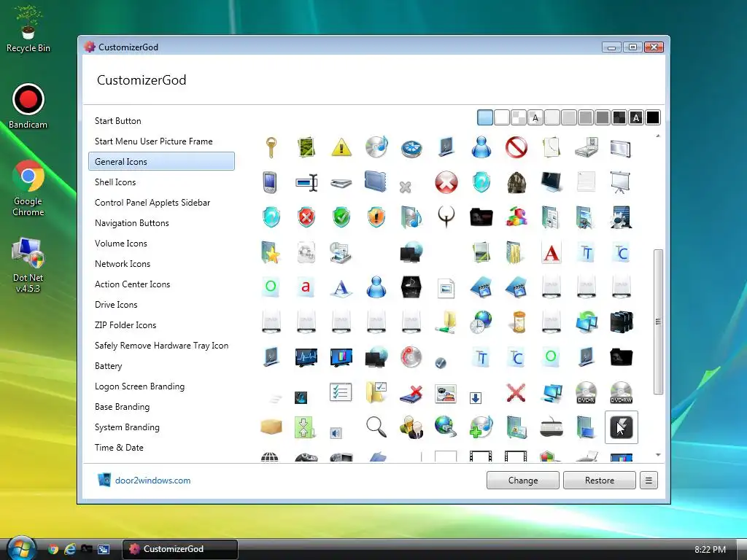This screenshot has height=560, width=747.
Task: Select the colorful toy blocks icon
Action: [516, 217]
